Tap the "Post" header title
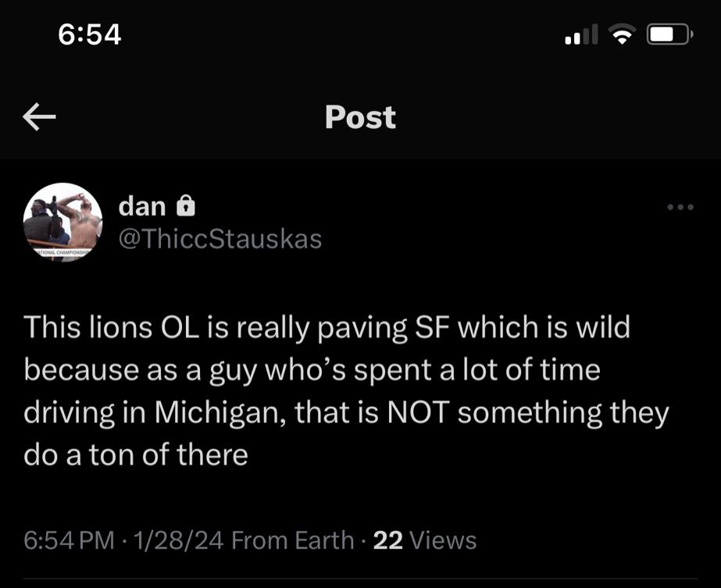This screenshot has width=721, height=588. click(360, 118)
